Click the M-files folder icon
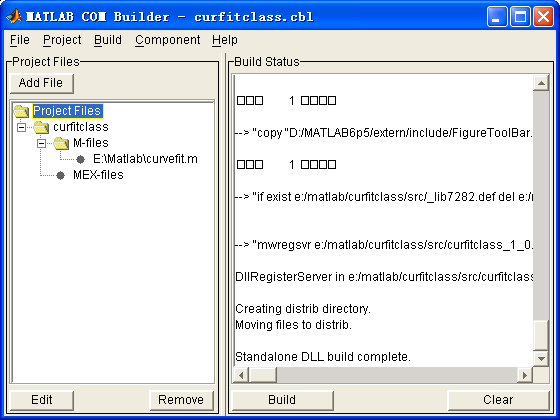Screen dimensions: 560x420 pos(61,143)
